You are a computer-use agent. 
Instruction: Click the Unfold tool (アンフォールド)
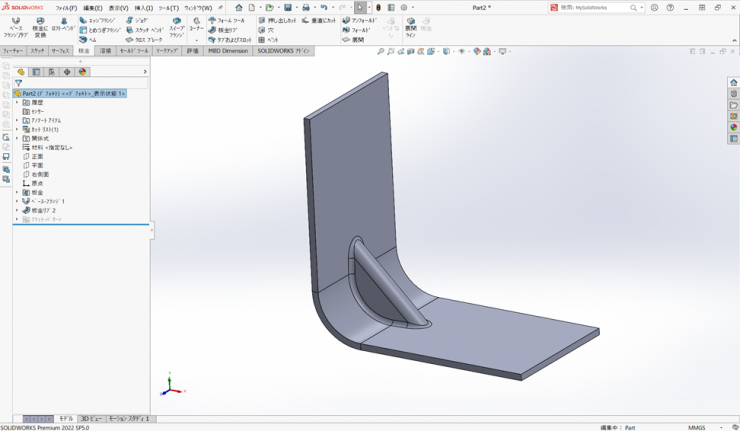[359, 20]
